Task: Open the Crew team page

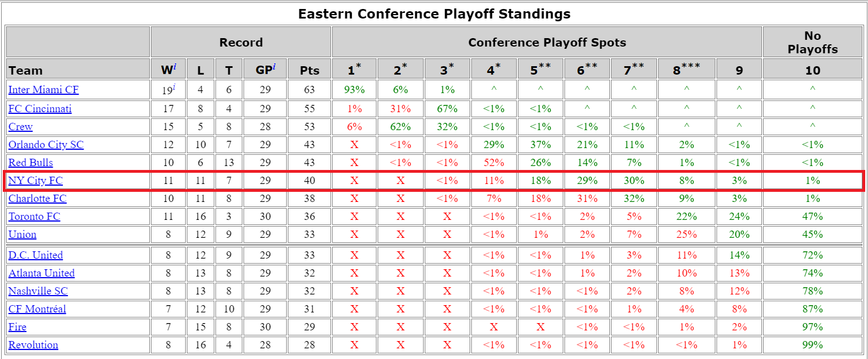Action: point(20,127)
